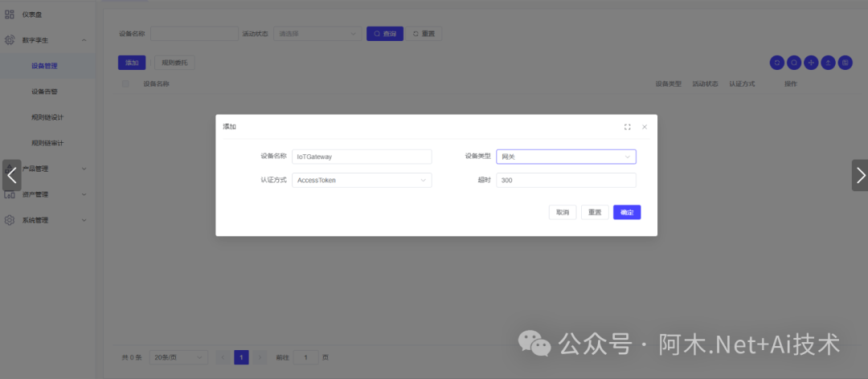The height and width of the screenshot is (379, 868).
Task: Click the 操作 table column header
Action: [x=791, y=84]
